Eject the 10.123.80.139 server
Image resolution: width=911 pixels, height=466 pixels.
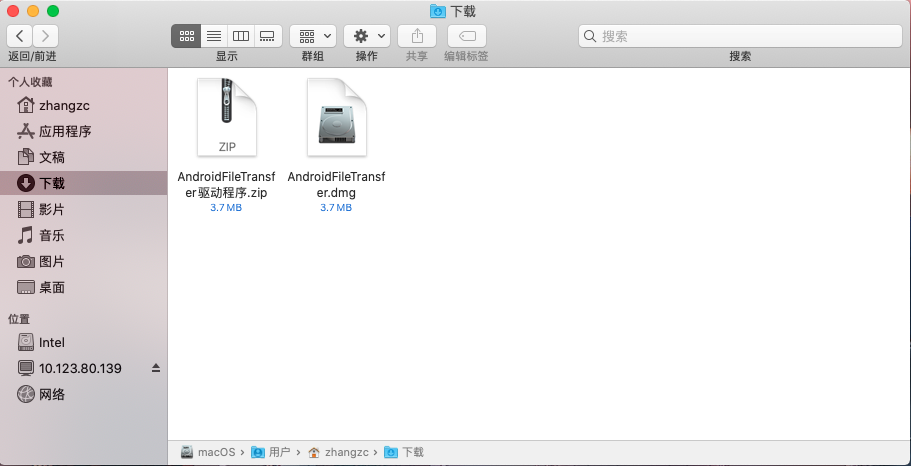pyautogui.click(x=156, y=368)
